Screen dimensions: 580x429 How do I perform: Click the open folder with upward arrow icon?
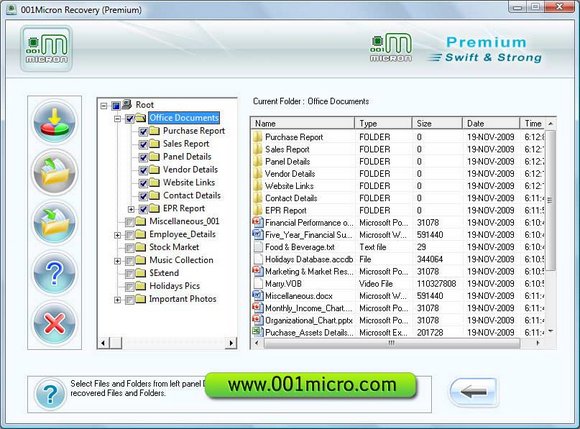tap(54, 172)
